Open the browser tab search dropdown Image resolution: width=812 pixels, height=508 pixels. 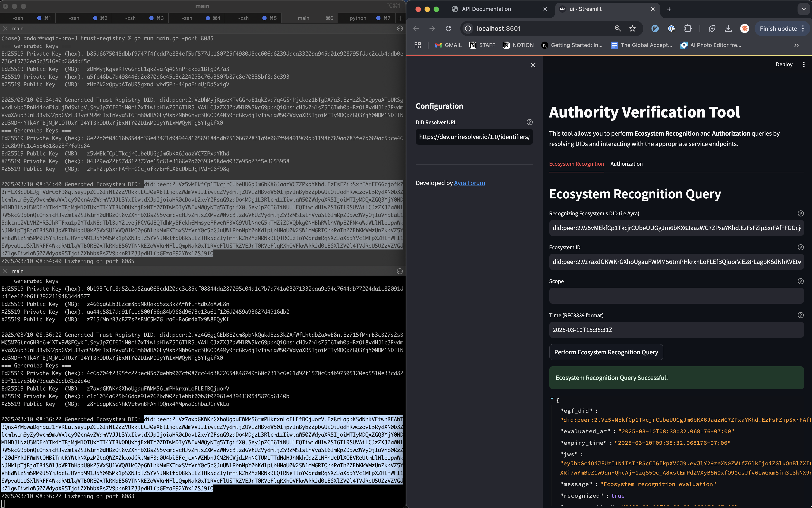(804, 9)
